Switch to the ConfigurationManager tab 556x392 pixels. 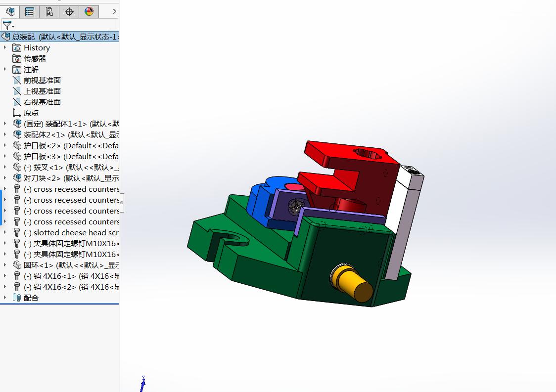(x=49, y=11)
